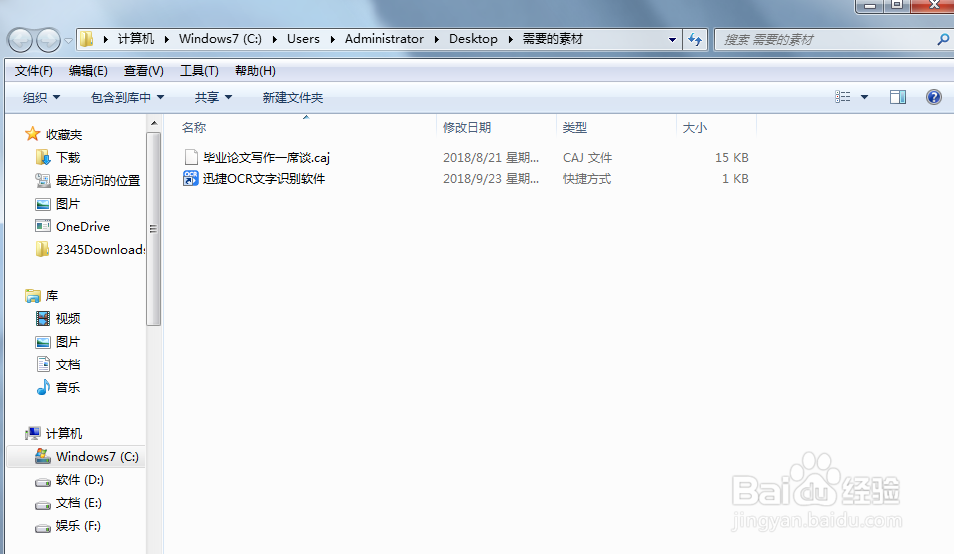Toggle the preview pane icon

[x=897, y=97]
